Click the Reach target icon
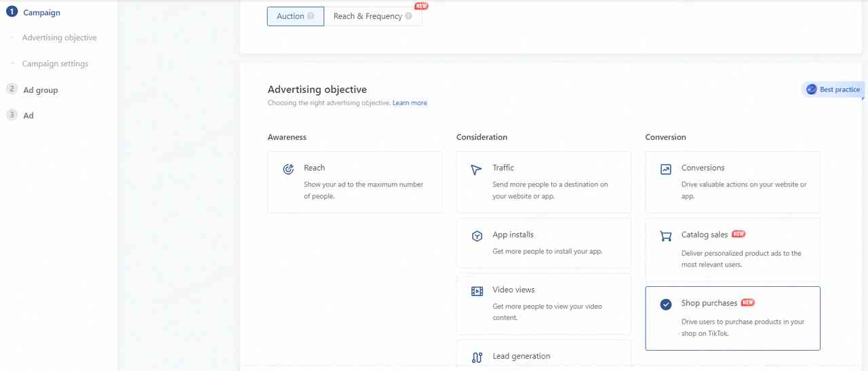 [x=288, y=169]
